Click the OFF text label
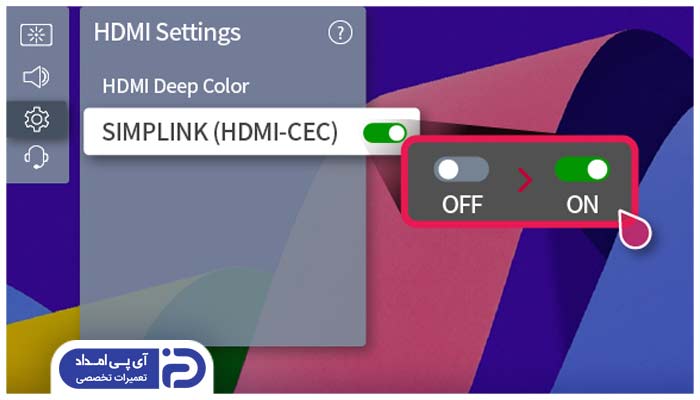This screenshot has width=700, height=400. pos(462,204)
